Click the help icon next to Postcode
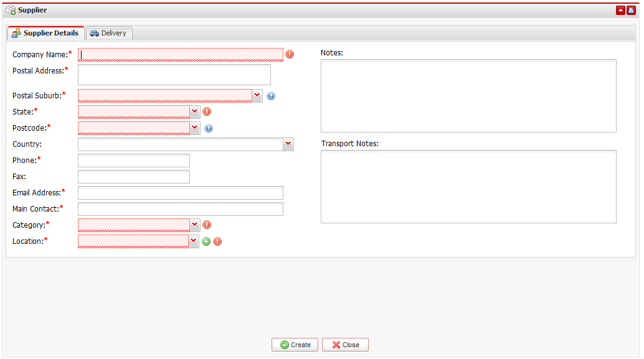The image size is (644, 359). (209, 128)
